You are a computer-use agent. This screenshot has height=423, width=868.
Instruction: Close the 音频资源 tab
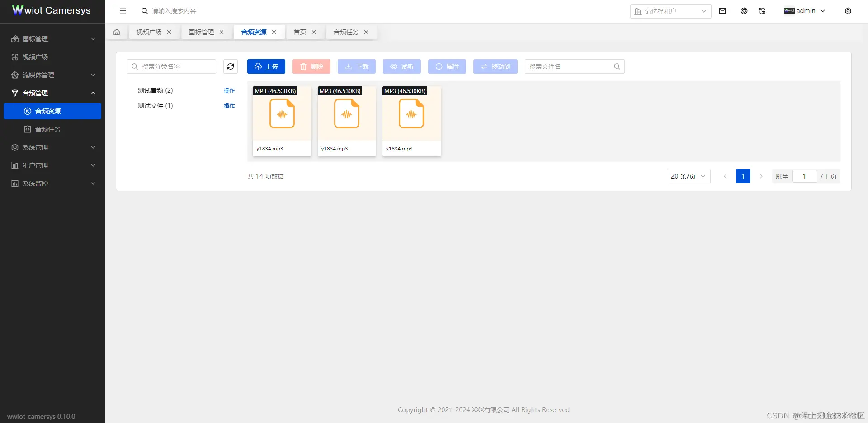coord(274,32)
